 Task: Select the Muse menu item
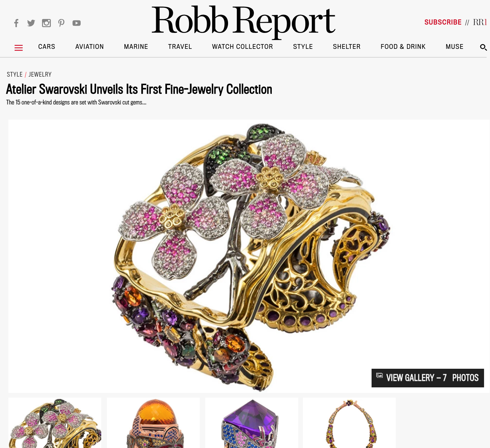click(454, 47)
